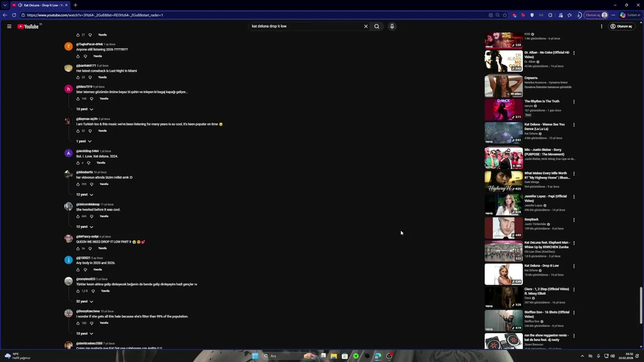The height and width of the screenshot is (362, 644).
Task: Dislike the comment by @MrFancy-os8pl
Action: point(90,248)
